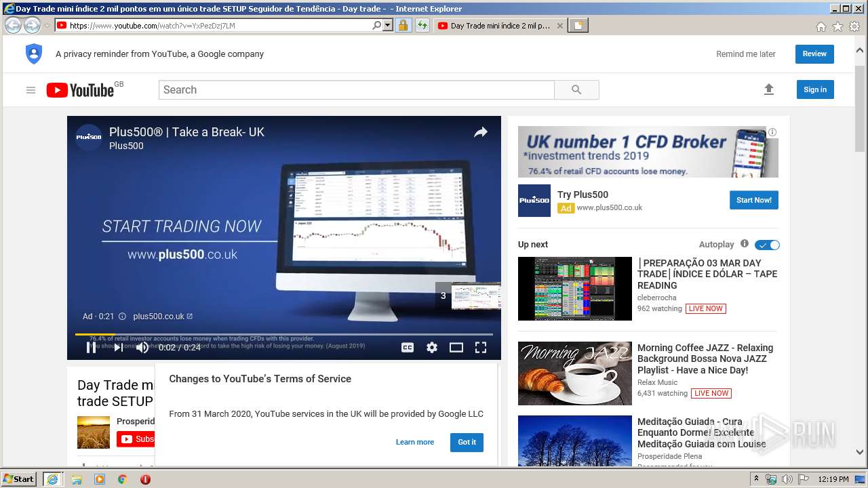
Task: Open the Morning Coffee JAZZ title link
Action: pyautogui.click(x=705, y=359)
